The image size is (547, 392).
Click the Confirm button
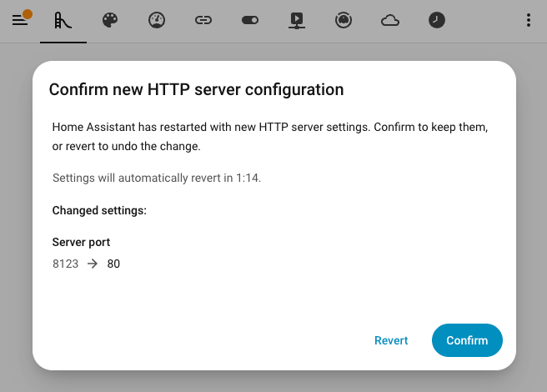(x=467, y=340)
